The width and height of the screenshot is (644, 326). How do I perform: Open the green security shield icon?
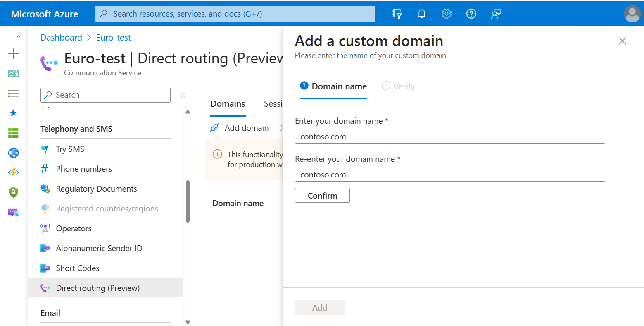(13, 192)
